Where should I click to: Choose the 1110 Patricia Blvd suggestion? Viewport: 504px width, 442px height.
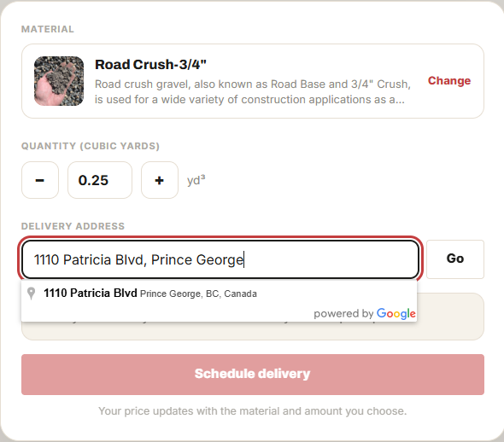[x=219, y=294]
